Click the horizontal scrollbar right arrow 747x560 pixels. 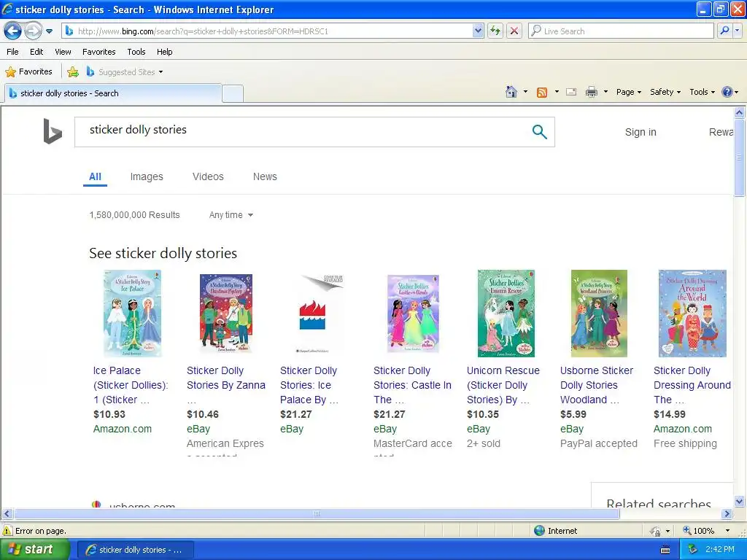pyautogui.click(x=727, y=514)
